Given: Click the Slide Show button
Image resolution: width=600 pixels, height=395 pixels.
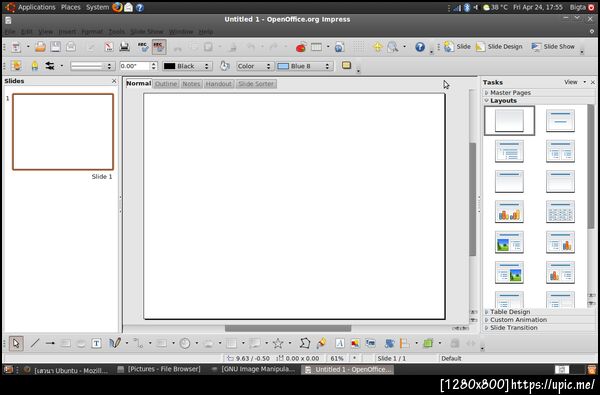Looking at the screenshot, I should [x=553, y=46].
